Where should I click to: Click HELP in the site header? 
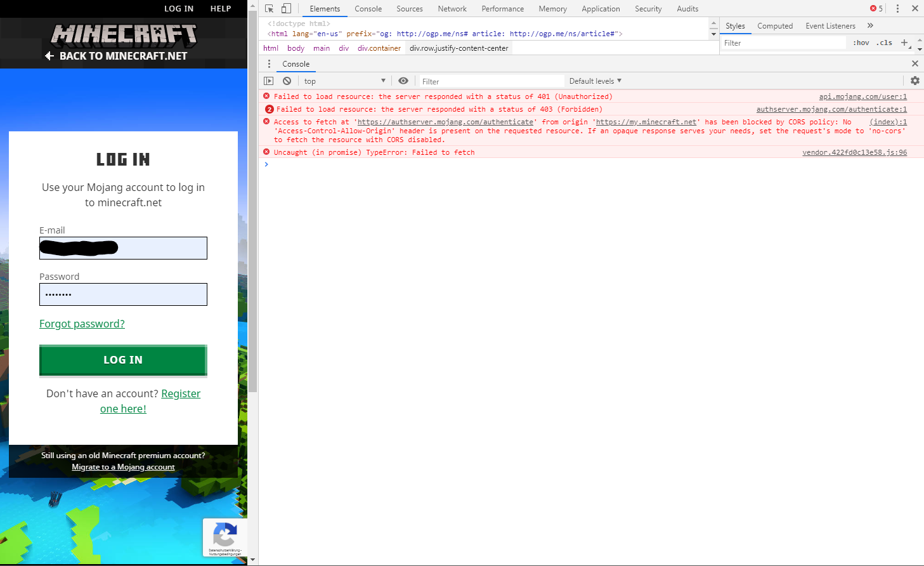221,9
